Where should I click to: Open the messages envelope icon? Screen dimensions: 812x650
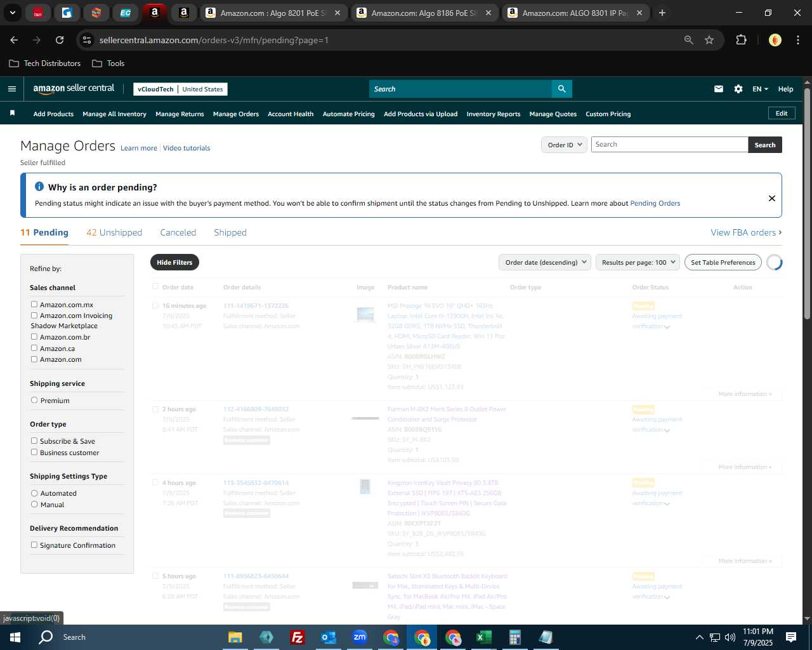coord(719,89)
